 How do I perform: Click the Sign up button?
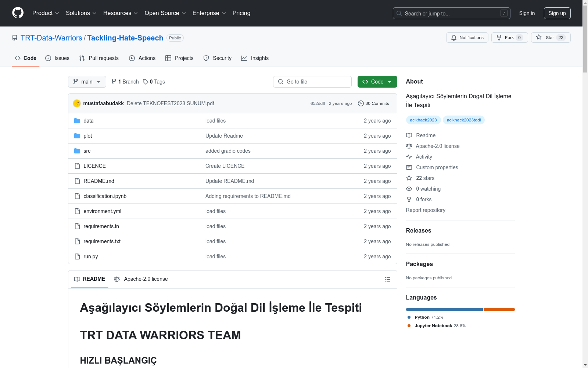click(x=557, y=13)
